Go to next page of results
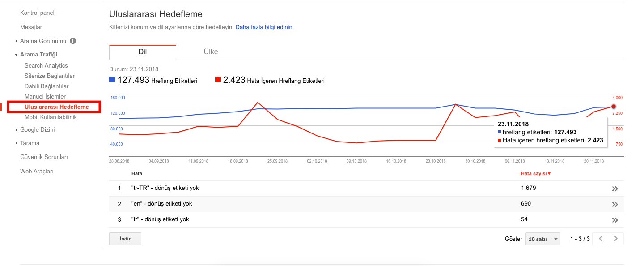This screenshot has height=266, width=644. (616, 239)
